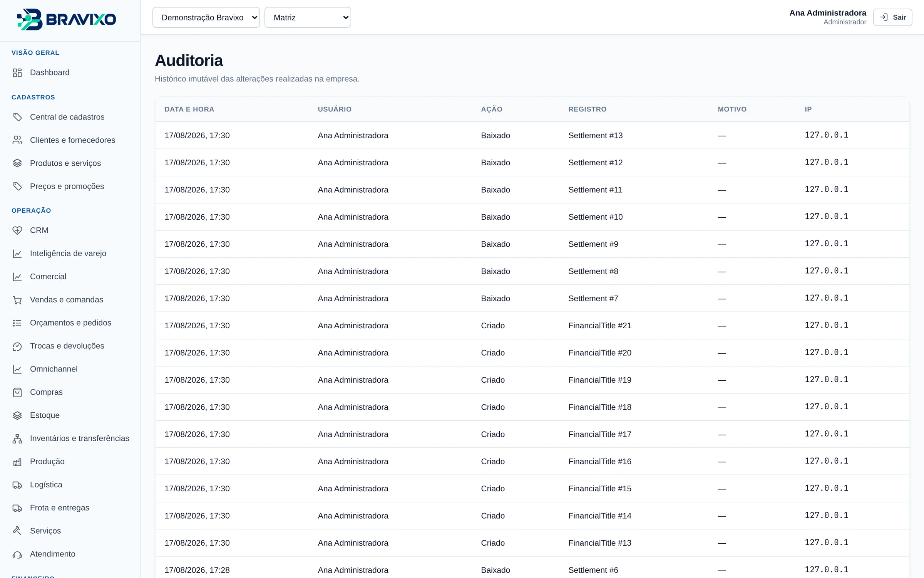Click the Settlement #13 registro cell

click(595, 136)
